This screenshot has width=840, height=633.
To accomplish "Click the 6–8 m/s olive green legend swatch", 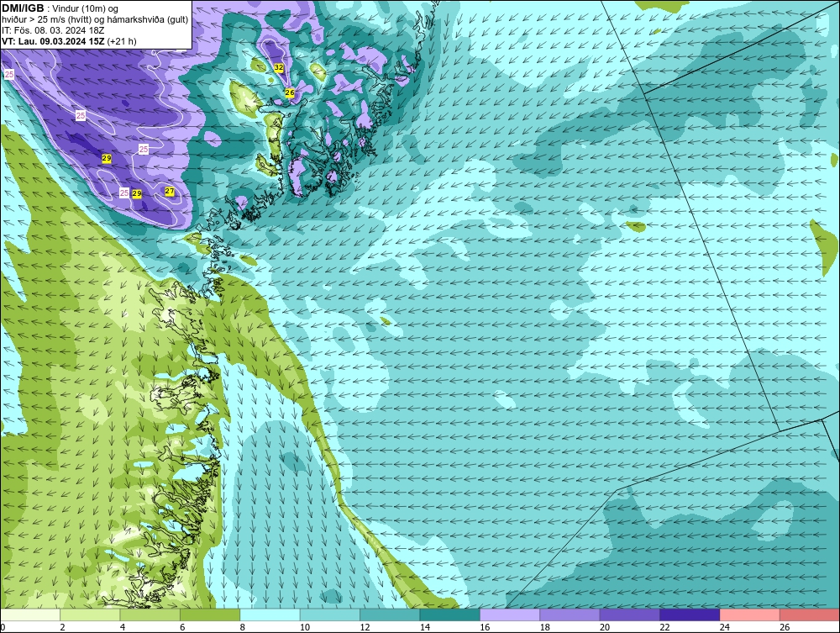I will click(210, 615).
